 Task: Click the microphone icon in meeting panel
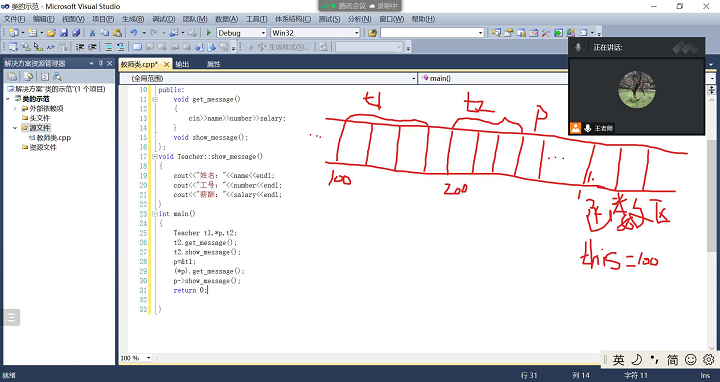[578, 47]
